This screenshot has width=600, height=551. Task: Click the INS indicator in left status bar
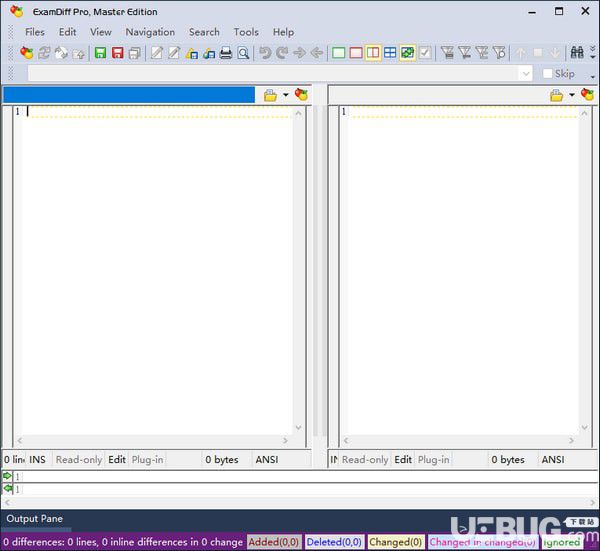pyautogui.click(x=37, y=459)
